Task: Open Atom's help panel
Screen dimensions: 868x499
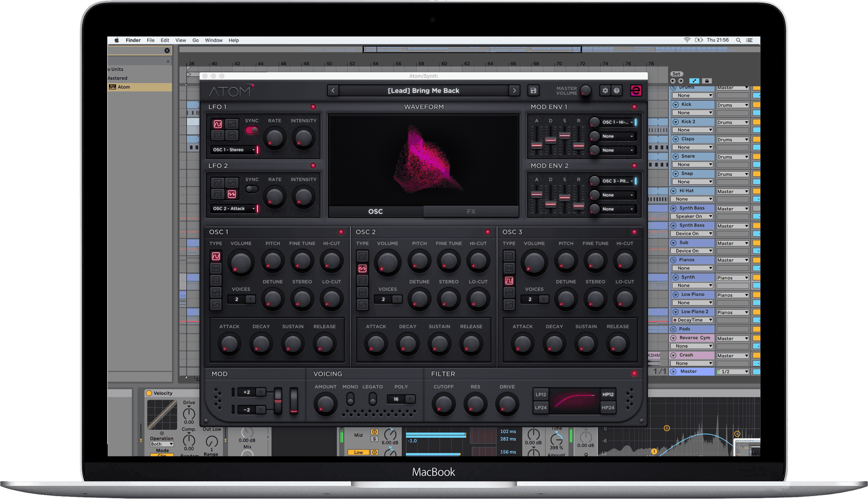Action: (616, 91)
